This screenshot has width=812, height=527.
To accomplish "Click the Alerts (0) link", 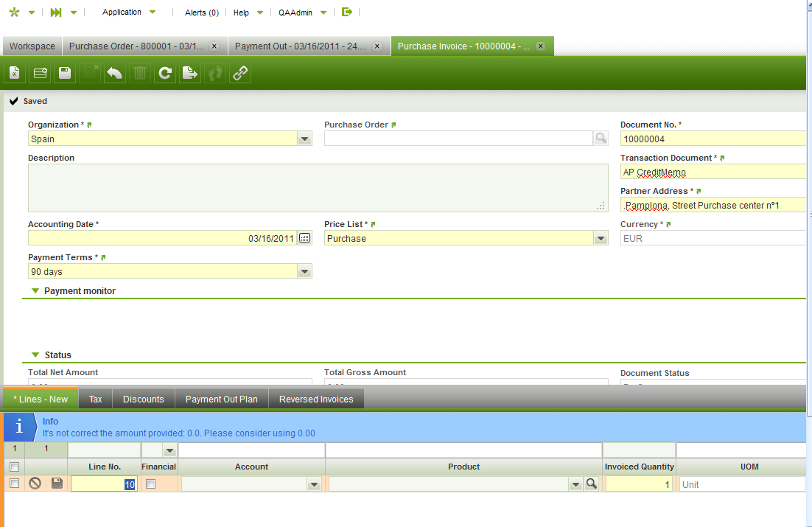I will pos(201,13).
